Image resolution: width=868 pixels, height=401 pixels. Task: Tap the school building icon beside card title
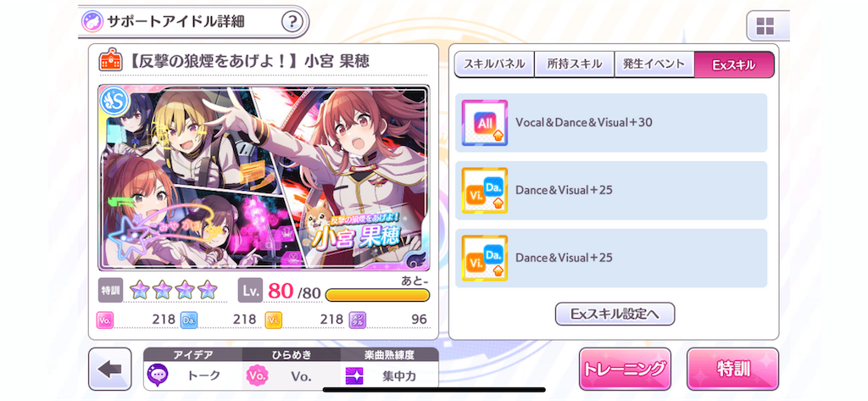[x=108, y=60]
